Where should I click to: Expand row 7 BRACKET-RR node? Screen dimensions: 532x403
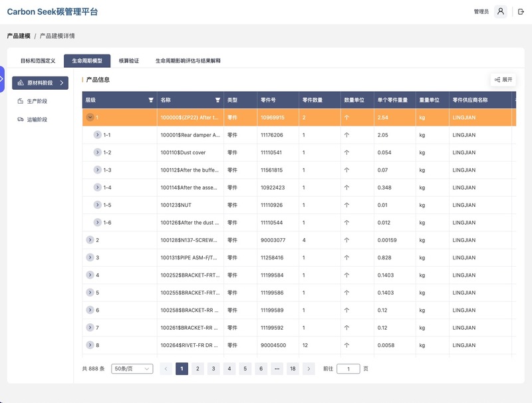coord(90,328)
